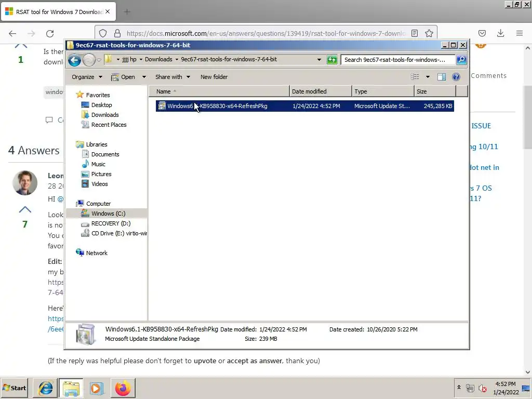Toggle Firefox reader view icon
The width and height of the screenshot is (532, 399).
tap(414, 33)
